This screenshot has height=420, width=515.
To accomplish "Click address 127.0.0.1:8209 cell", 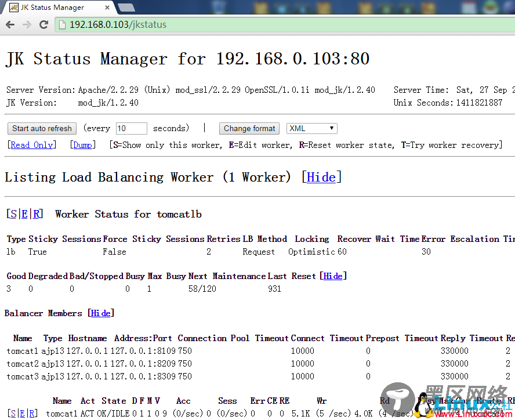I will point(143,364).
